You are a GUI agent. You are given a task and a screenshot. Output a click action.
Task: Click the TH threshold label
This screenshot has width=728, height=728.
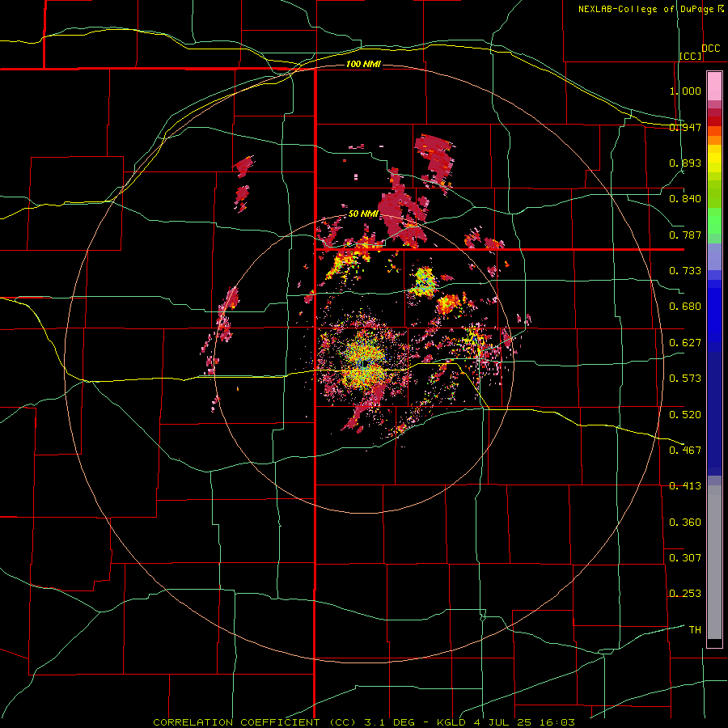pos(695,630)
